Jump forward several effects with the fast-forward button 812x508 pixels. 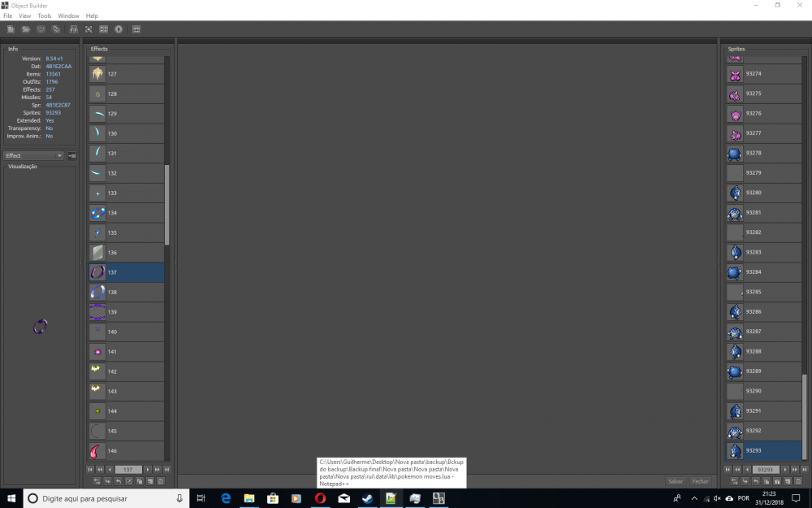tap(158, 469)
